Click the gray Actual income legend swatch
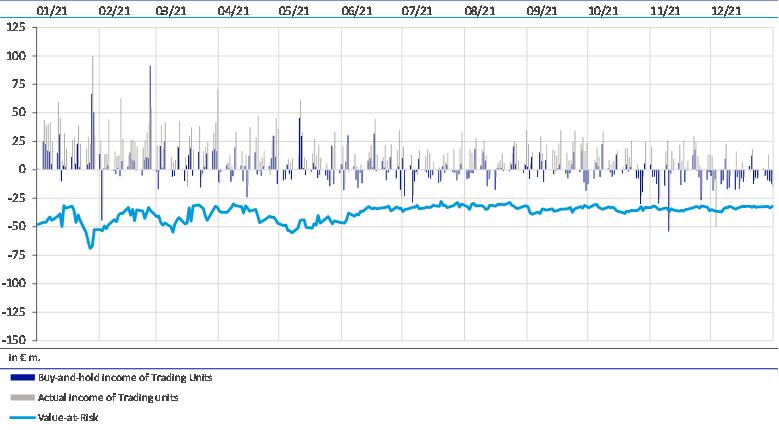This screenshot has height=430, width=779. click(20, 398)
